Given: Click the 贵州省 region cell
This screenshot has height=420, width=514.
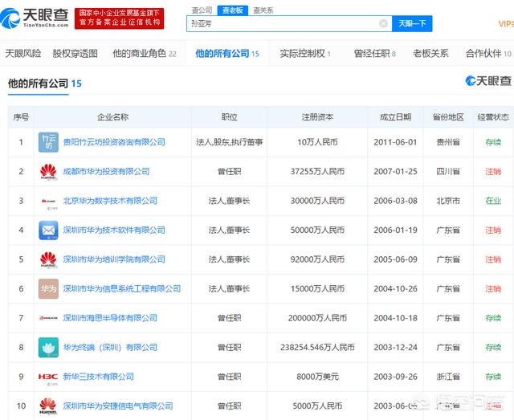Looking at the screenshot, I should (448, 142).
